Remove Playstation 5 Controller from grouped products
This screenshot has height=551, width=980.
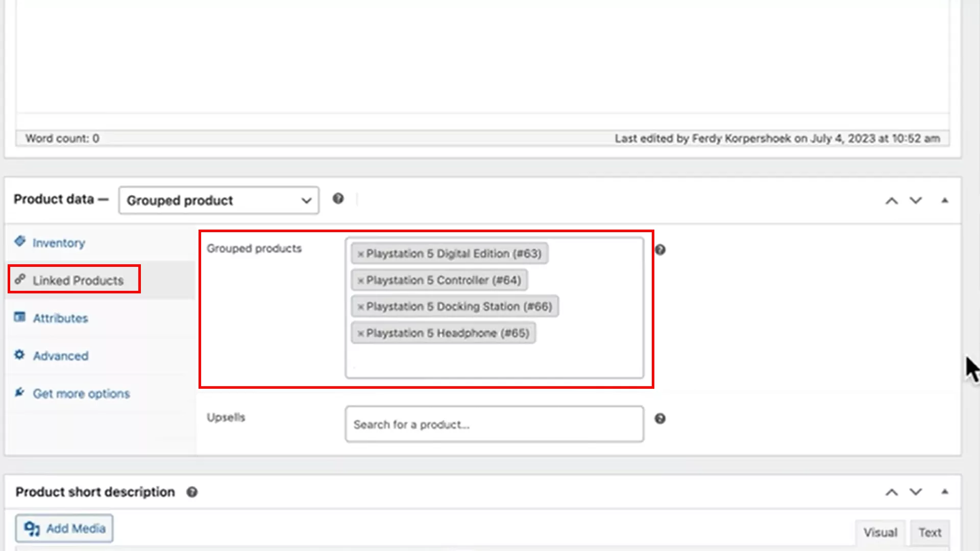[361, 280]
